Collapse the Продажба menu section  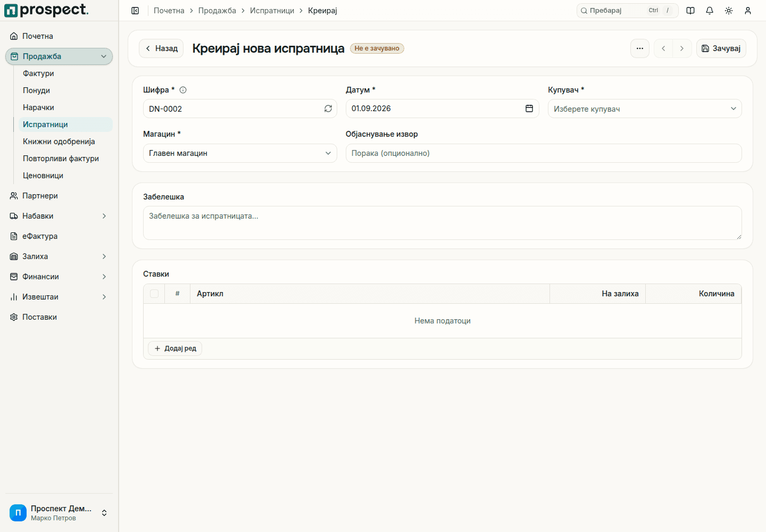coord(59,56)
